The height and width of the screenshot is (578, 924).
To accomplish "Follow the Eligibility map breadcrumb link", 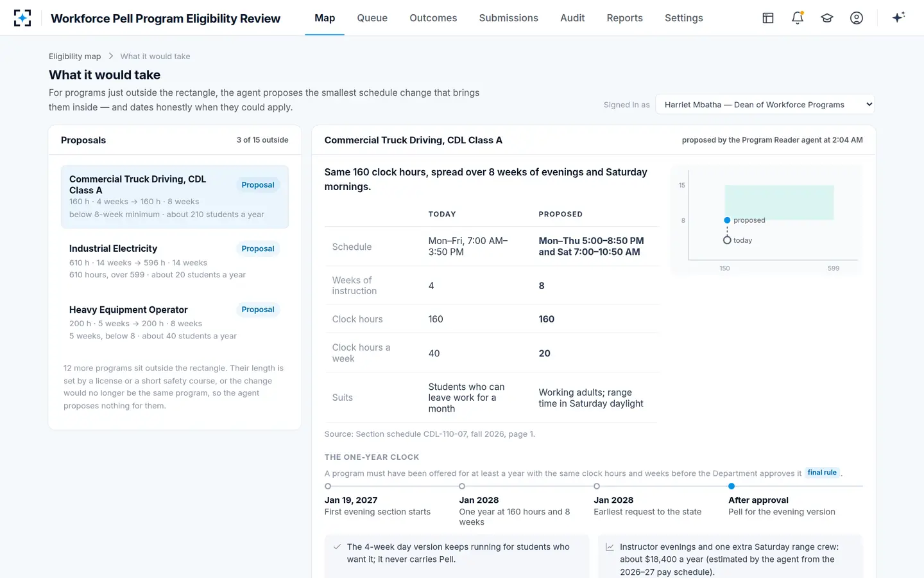I will (74, 57).
